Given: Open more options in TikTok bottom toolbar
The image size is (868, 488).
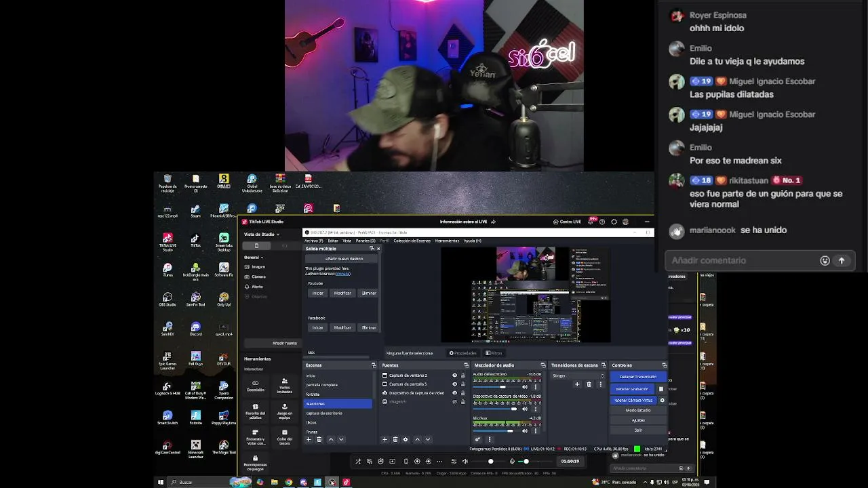Looking at the screenshot, I should [439, 462].
